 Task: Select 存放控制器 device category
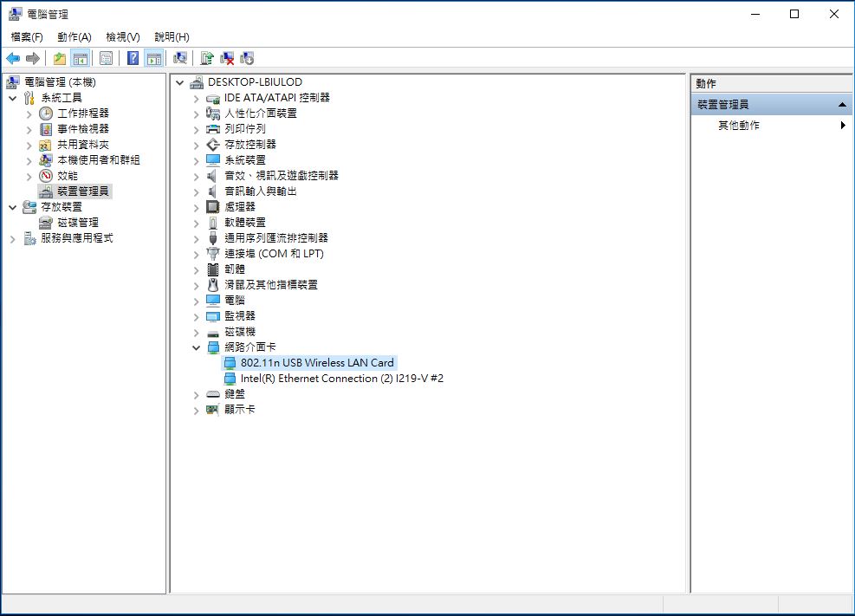[250, 145]
